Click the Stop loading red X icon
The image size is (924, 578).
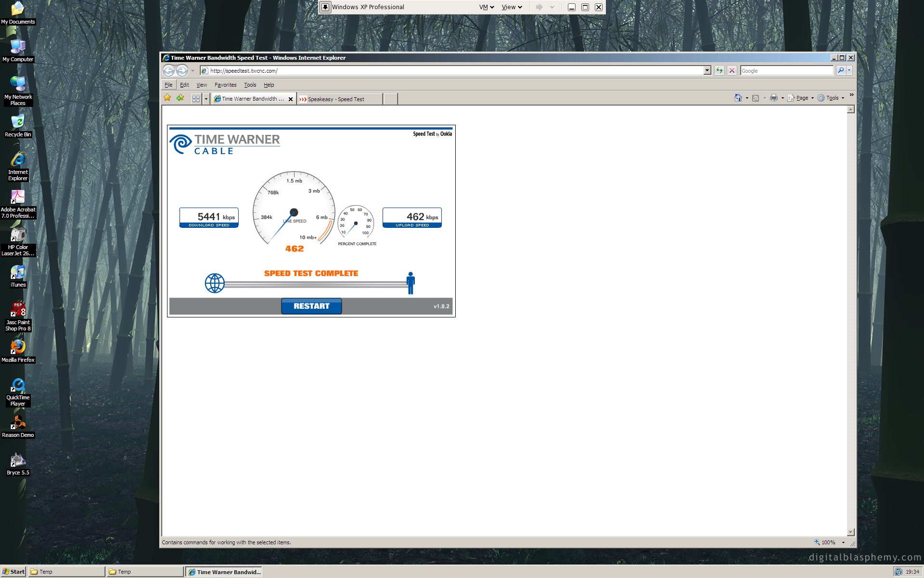coord(732,71)
